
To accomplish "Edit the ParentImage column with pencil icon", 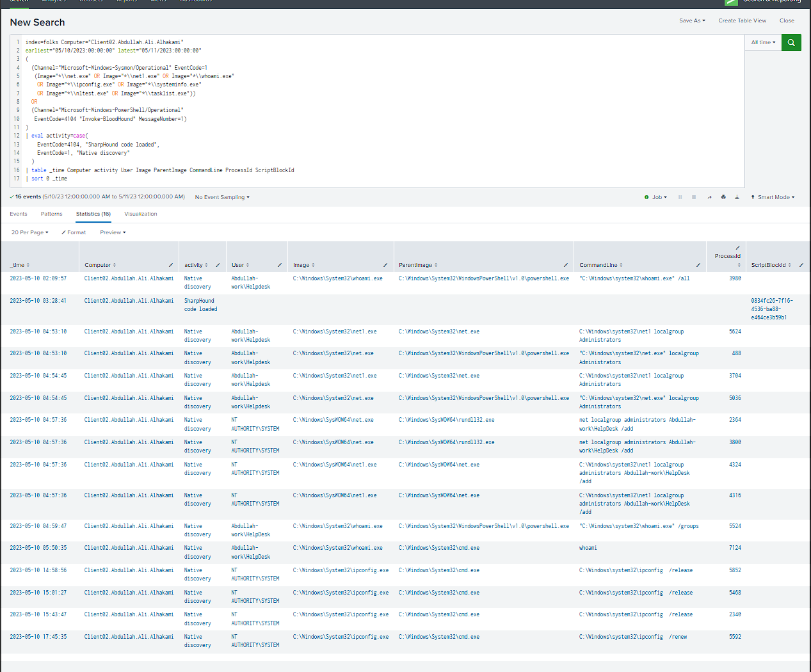I will [x=566, y=265].
